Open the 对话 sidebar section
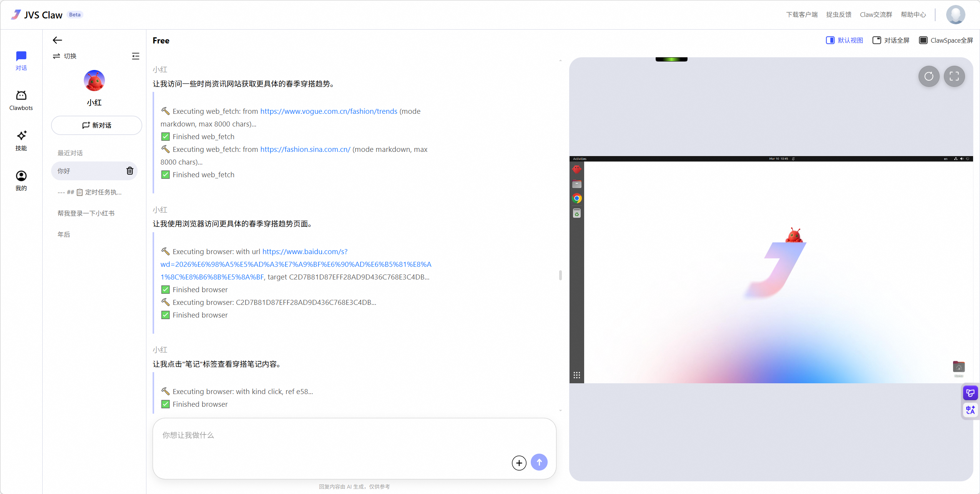This screenshot has width=980, height=494. point(21,60)
